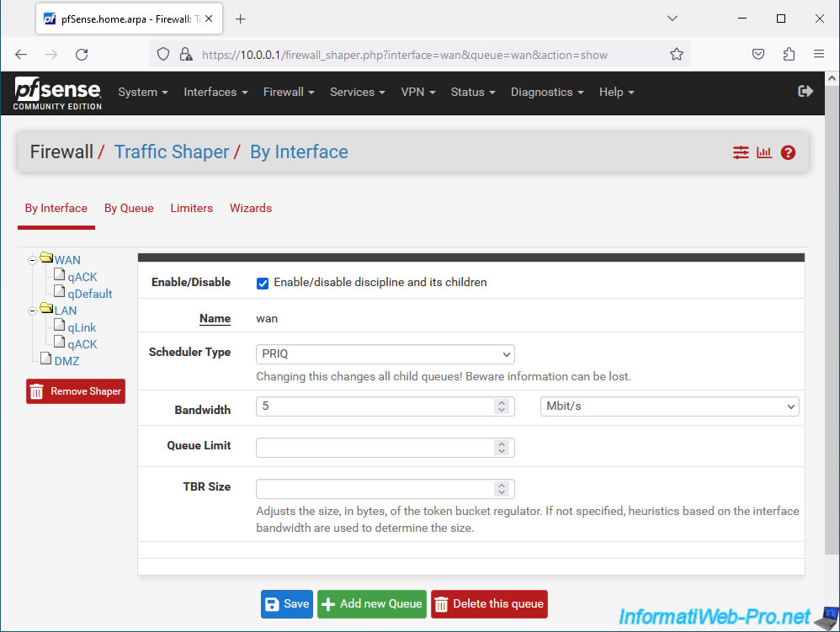Switch to the By Queue tab
Screen dimensions: 840x632
point(129,209)
